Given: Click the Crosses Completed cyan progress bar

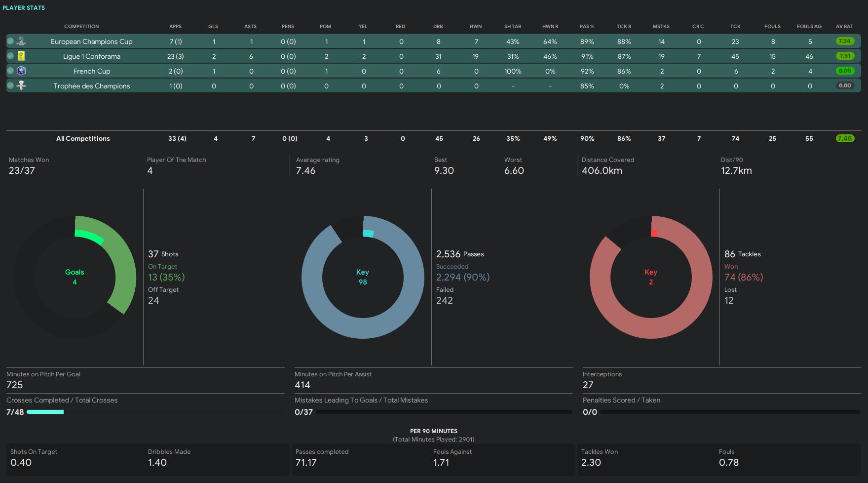Looking at the screenshot, I should (x=45, y=412).
